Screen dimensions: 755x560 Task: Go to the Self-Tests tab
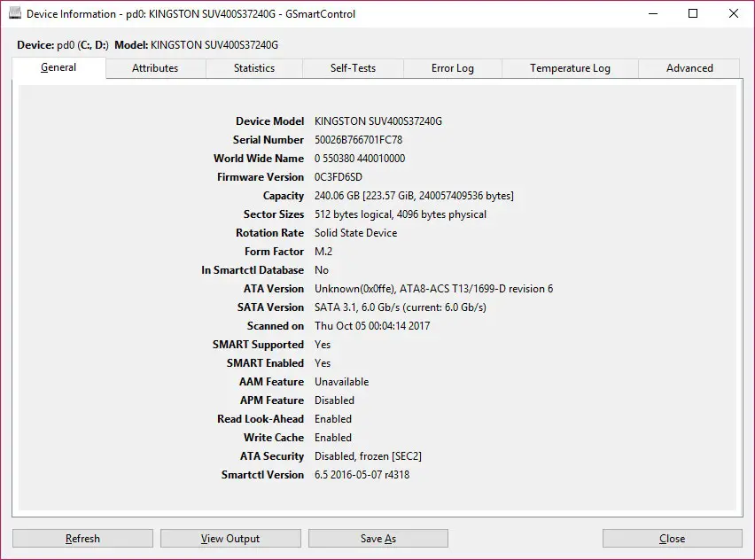pos(353,68)
